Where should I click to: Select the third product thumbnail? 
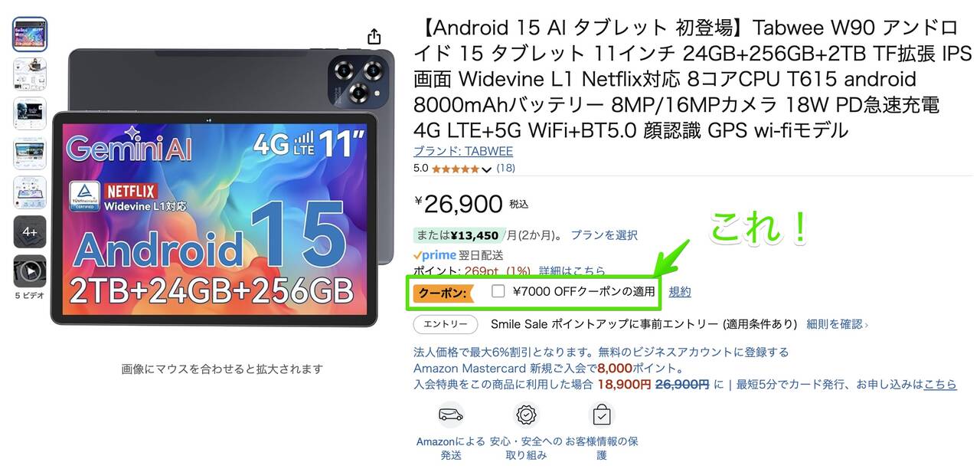tap(30, 113)
